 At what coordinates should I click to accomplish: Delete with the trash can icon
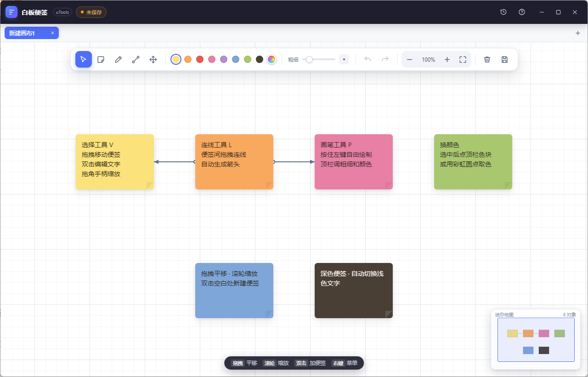click(487, 59)
